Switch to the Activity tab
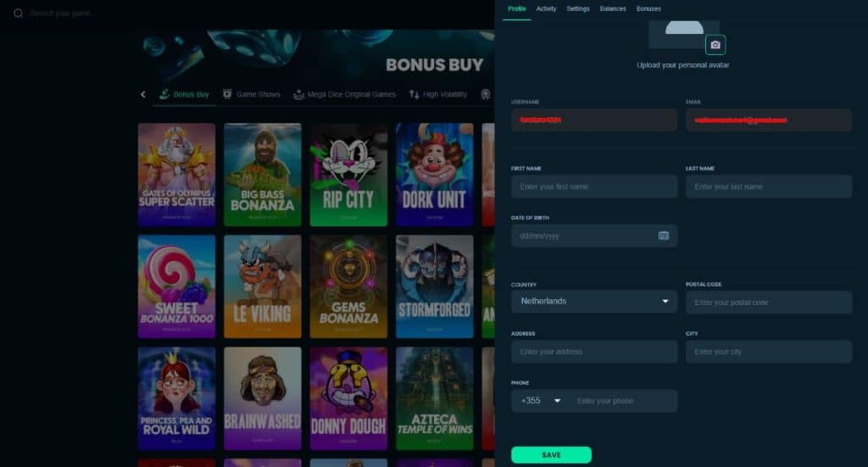The width and height of the screenshot is (868, 467). coord(546,8)
